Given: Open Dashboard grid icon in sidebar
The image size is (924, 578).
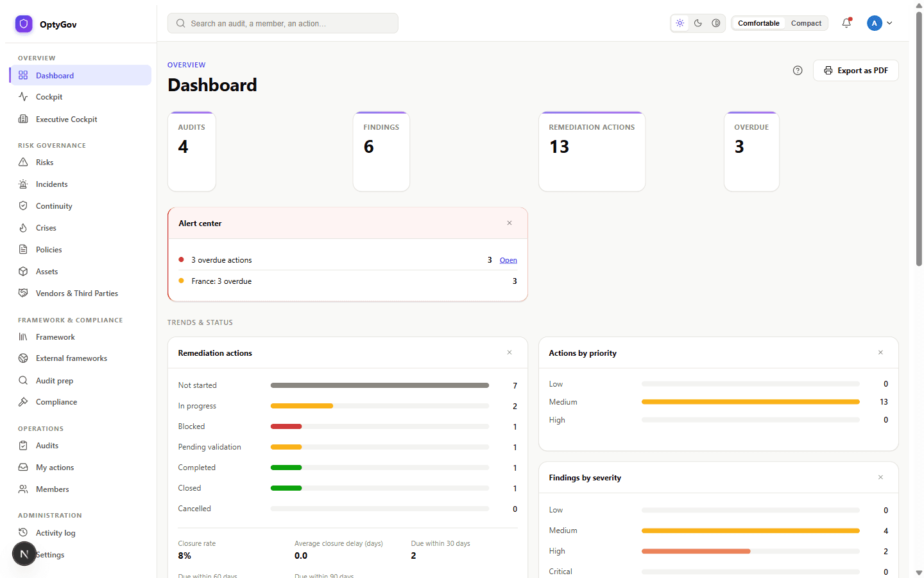Looking at the screenshot, I should point(23,75).
